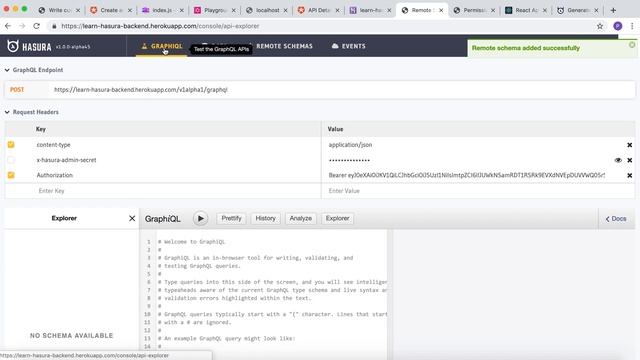Remove the x-hasura-admin-secret header row
The width and height of the screenshot is (640, 360).
coord(629,160)
